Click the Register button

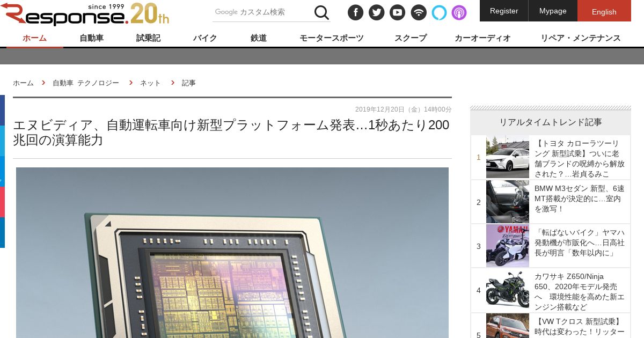504,11
